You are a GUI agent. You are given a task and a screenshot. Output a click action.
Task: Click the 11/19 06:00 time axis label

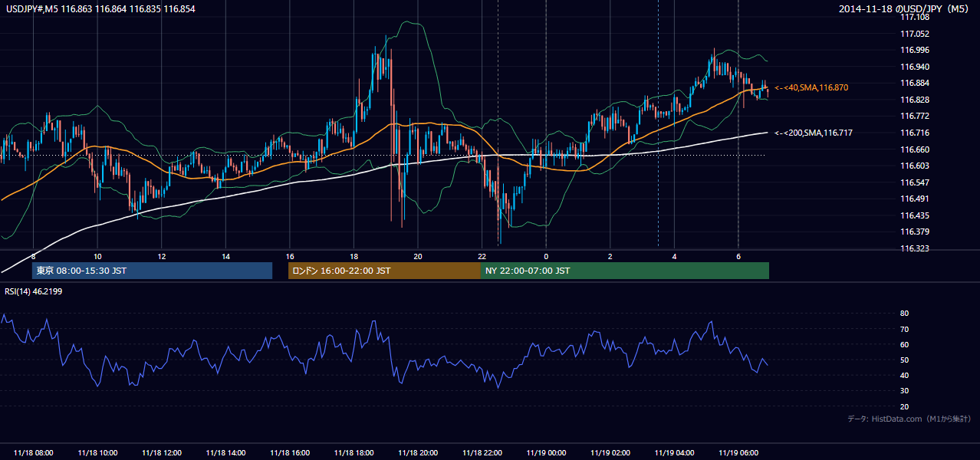(738, 453)
